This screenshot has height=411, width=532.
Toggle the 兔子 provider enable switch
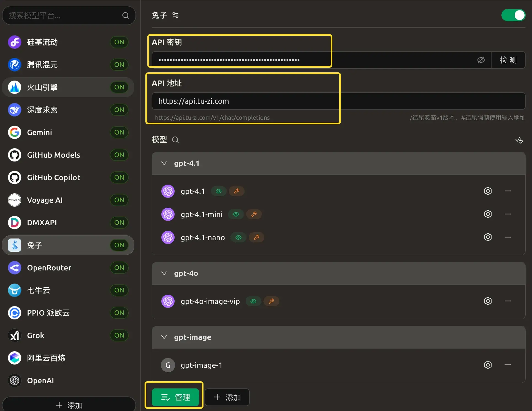[x=513, y=15]
